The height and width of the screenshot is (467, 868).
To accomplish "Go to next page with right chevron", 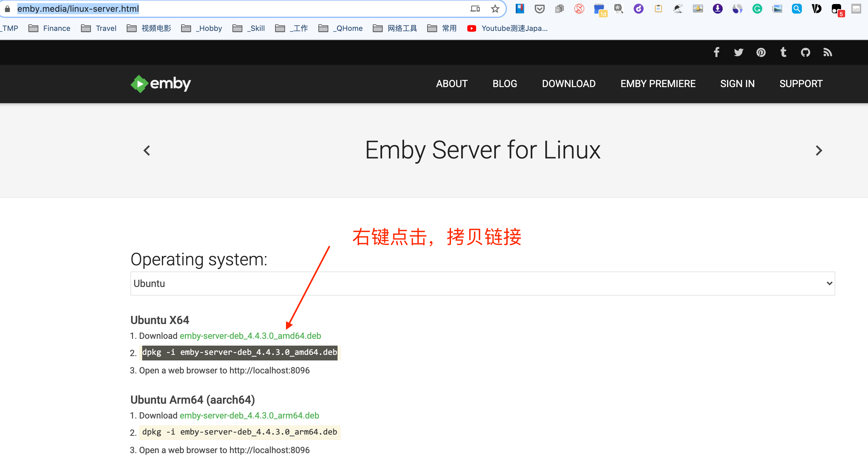I will pyautogui.click(x=819, y=150).
